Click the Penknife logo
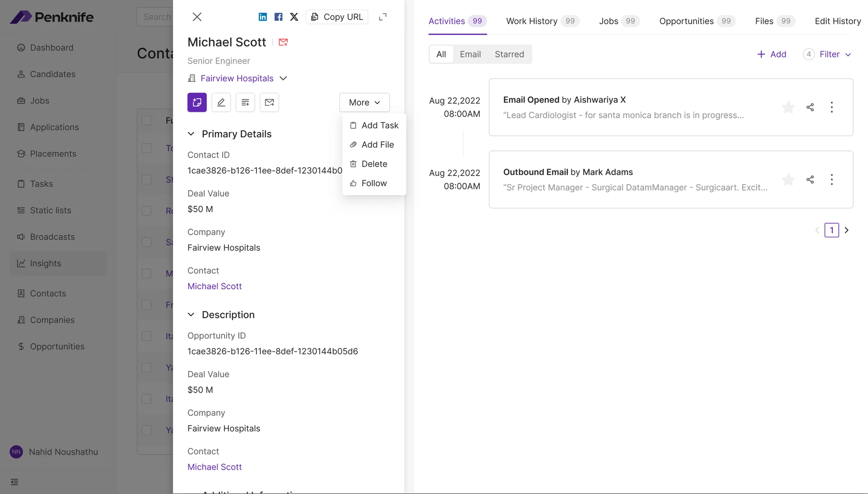The height and width of the screenshot is (494, 868). coord(52,17)
